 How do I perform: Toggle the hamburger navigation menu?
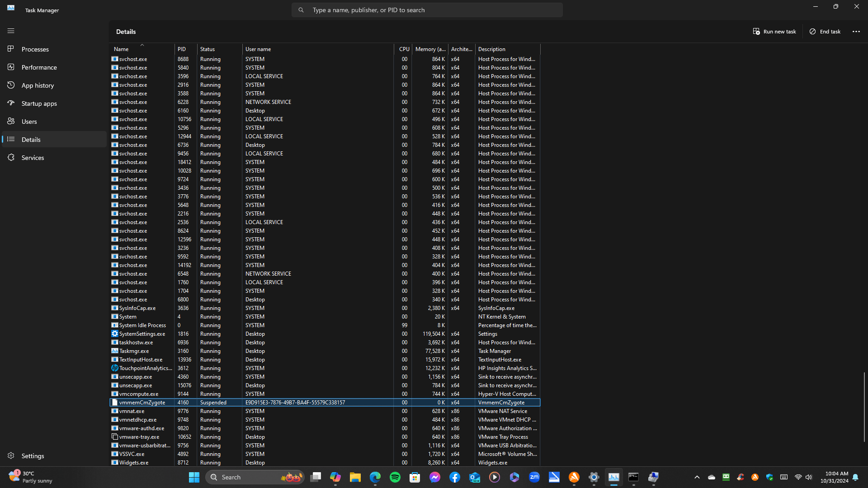[x=11, y=31]
